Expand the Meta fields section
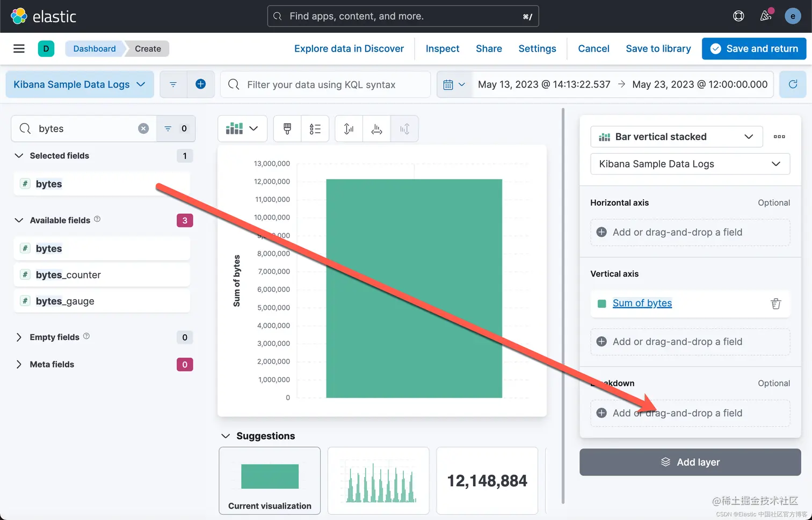This screenshot has width=812, height=520. 19,364
